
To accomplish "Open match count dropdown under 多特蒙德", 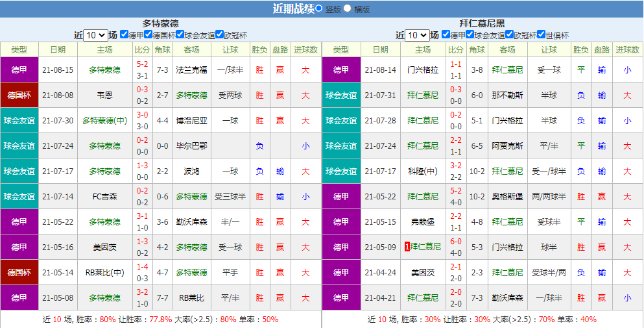I will tap(95, 35).
